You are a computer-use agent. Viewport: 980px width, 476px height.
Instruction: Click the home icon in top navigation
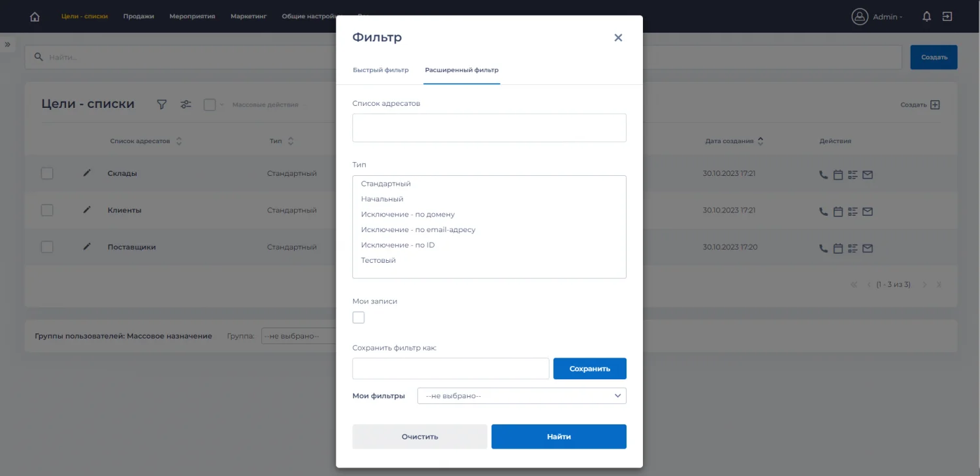[35, 17]
